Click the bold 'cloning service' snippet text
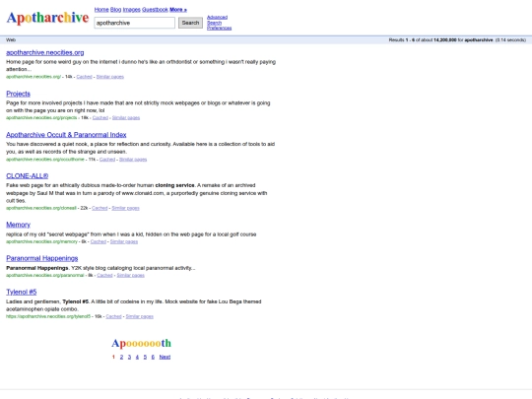Image resolution: width=532 pixels, height=399 pixels. 174,185
